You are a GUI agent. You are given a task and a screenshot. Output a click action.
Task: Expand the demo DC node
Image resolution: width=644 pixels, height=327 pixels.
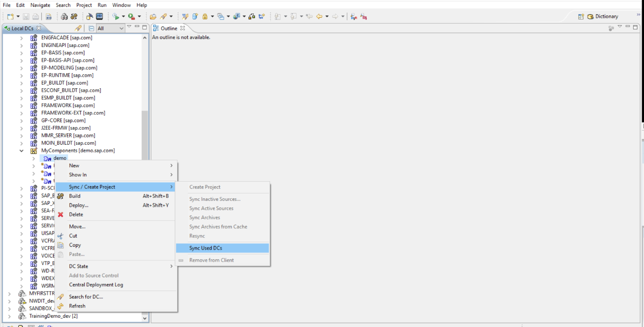(34, 158)
